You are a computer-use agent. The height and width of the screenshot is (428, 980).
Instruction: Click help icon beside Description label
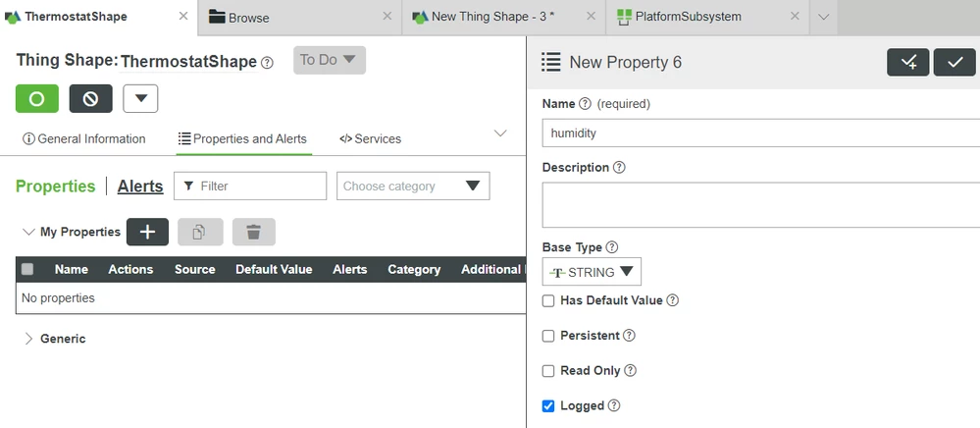[619, 168]
